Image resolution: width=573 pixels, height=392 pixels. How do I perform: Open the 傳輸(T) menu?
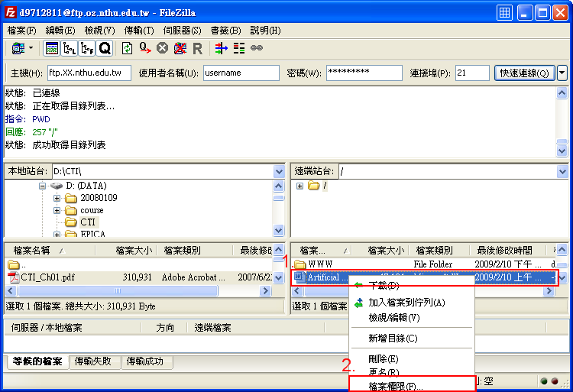point(139,31)
